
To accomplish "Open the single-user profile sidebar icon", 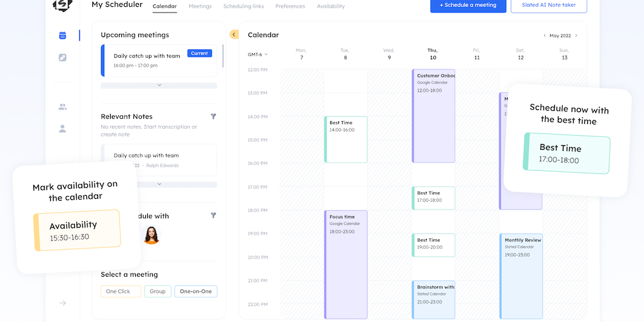I will pos(62,129).
